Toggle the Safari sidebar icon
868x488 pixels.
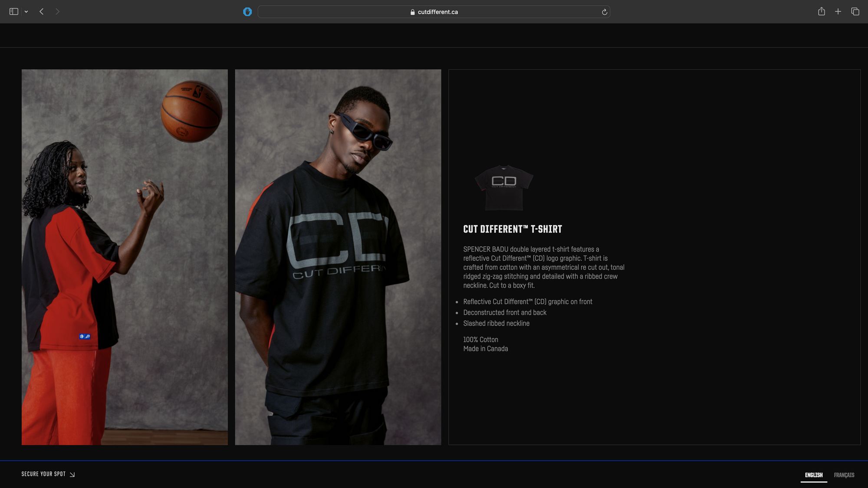(13, 12)
